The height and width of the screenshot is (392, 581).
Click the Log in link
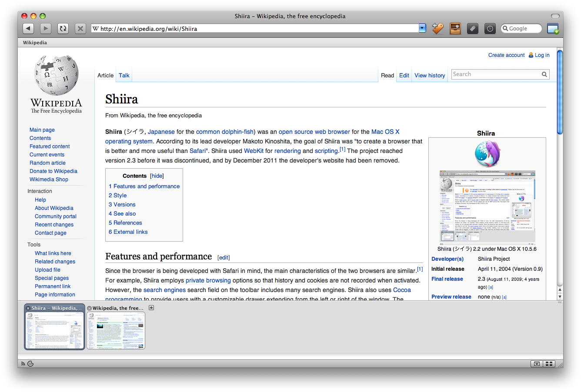[x=542, y=55]
